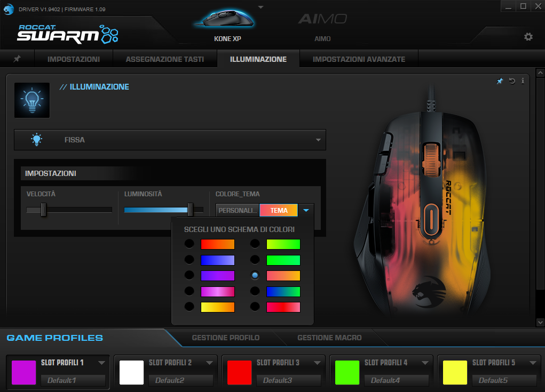Click the white Slot Profili 2 color square
545x392 pixels.
(132, 373)
